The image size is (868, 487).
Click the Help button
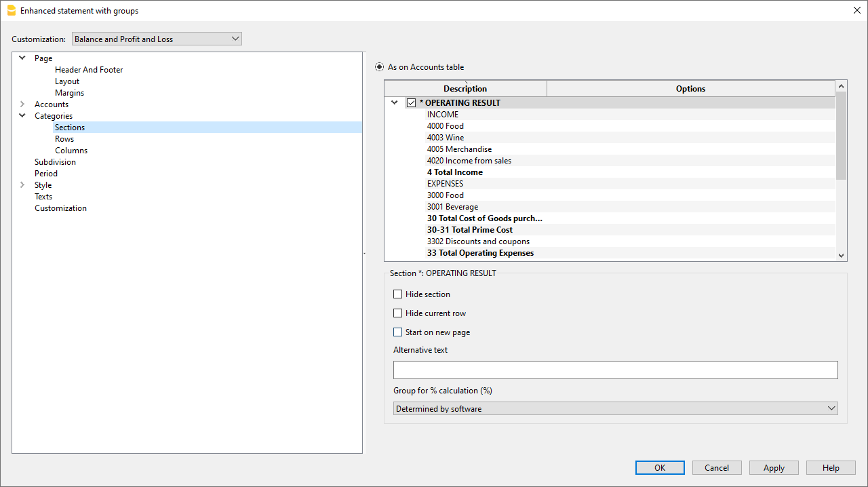831,467
